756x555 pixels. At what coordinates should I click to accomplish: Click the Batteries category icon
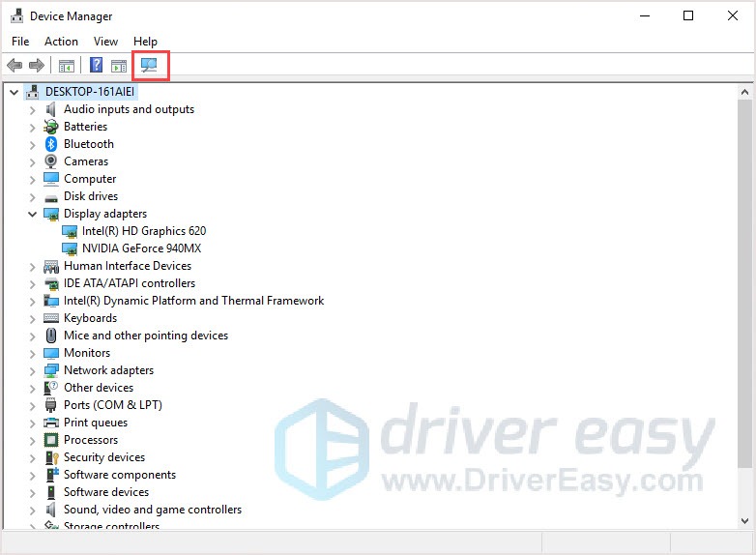[x=50, y=127]
